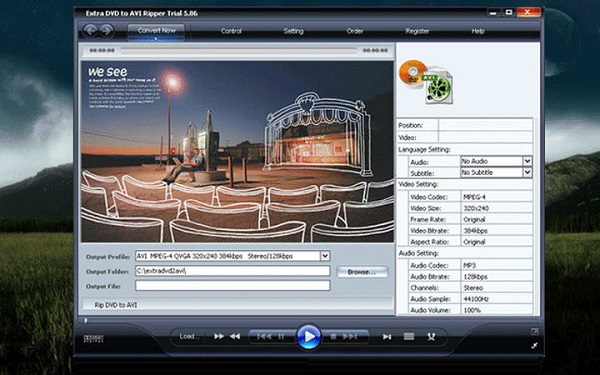Jump to next chapter icon

pyautogui.click(x=350, y=336)
